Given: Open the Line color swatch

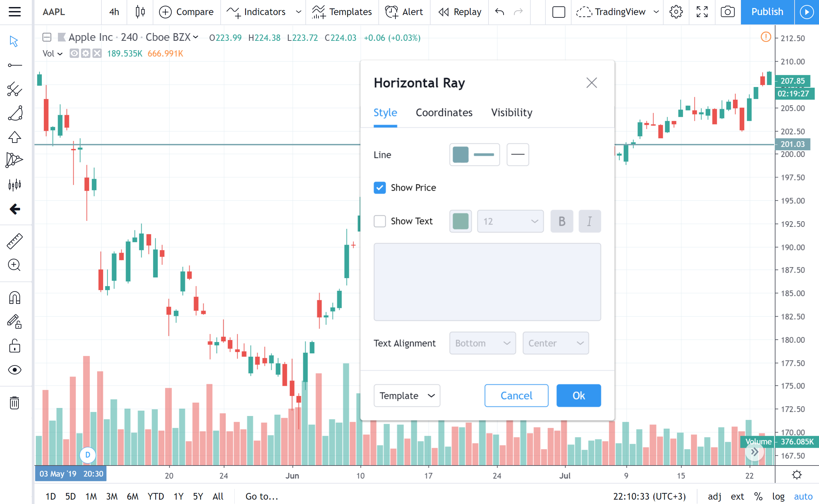Looking at the screenshot, I should [x=460, y=155].
